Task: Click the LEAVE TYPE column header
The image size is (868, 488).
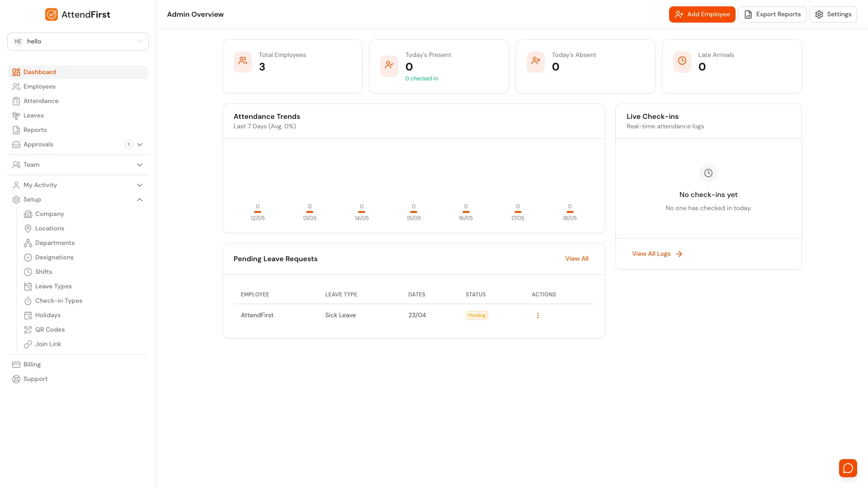Action: 341,295
